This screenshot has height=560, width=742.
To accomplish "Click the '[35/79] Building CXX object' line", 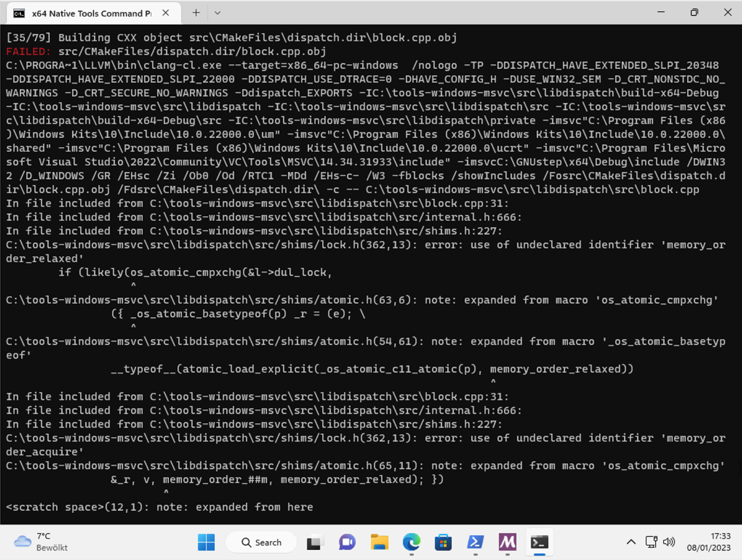I will tap(232, 38).
